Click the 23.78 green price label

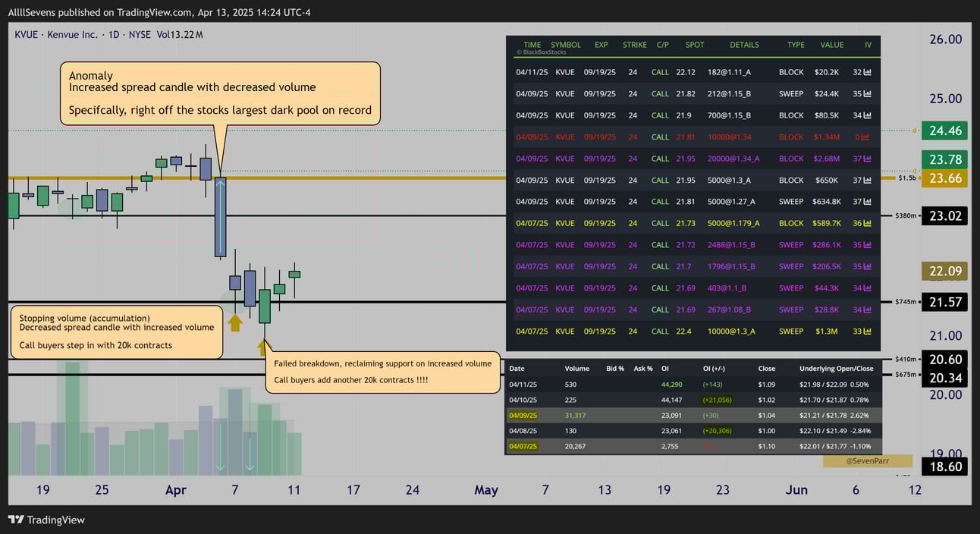(x=945, y=159)
